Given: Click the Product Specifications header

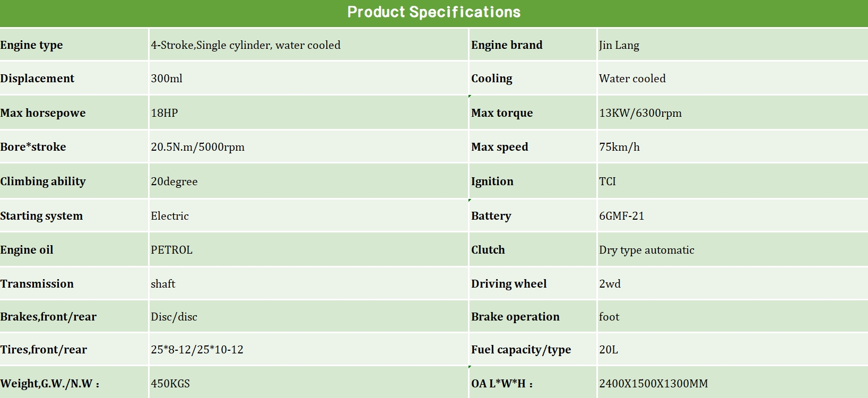Looking at the screenshot, I should [433, 12].
